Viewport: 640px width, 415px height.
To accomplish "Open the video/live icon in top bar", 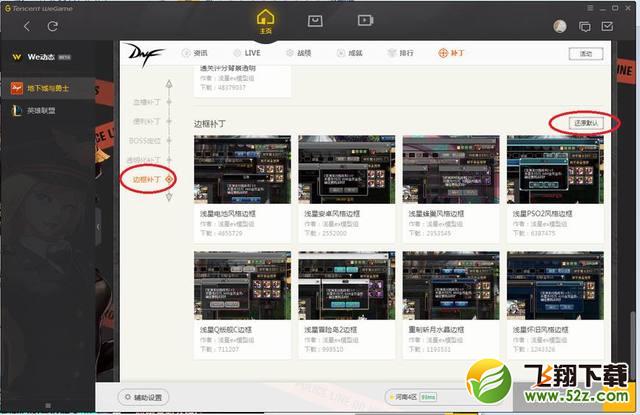I will [x=365, y=20].
